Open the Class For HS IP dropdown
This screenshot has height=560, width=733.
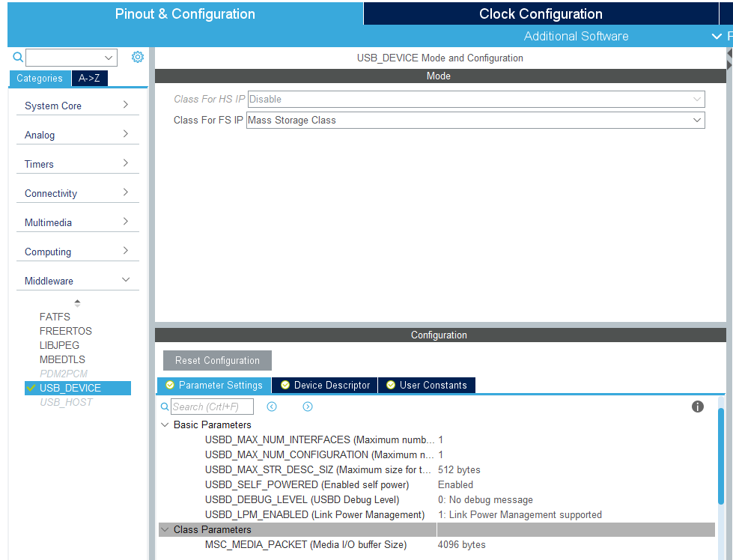tap(476, 99)
